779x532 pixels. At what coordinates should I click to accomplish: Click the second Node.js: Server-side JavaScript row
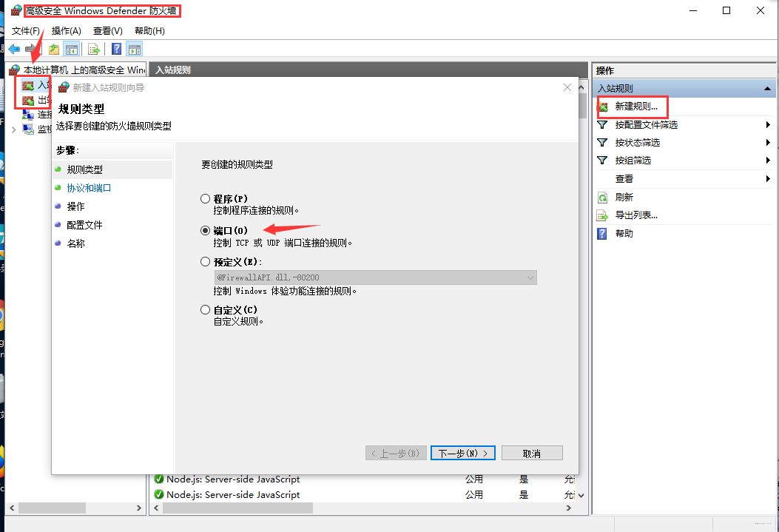(x=363, y=495)
